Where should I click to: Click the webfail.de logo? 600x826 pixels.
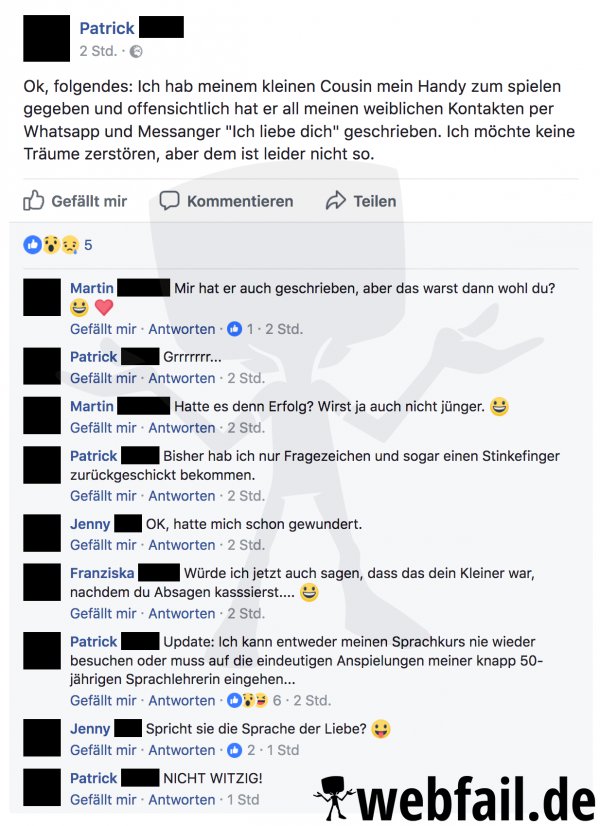click(455, 798)
